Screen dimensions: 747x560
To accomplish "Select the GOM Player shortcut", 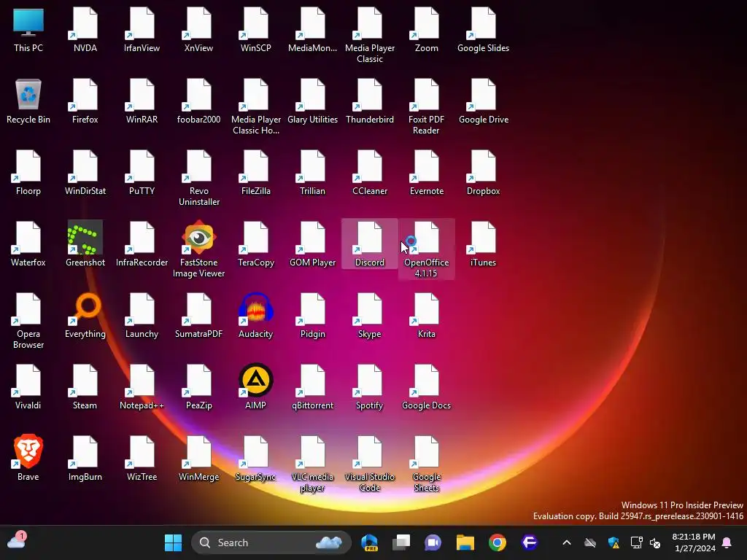I will [x=312, y=244].
